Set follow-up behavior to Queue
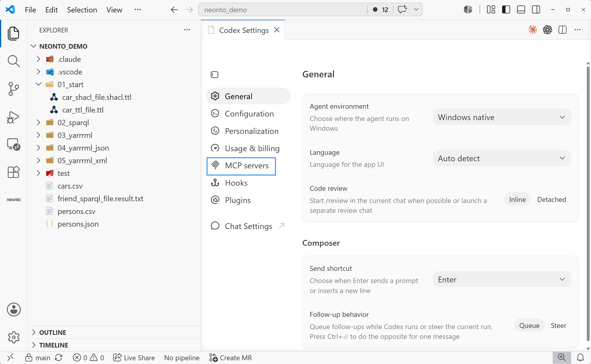Viewport: 591px width, 364px height. coord(529,326)
